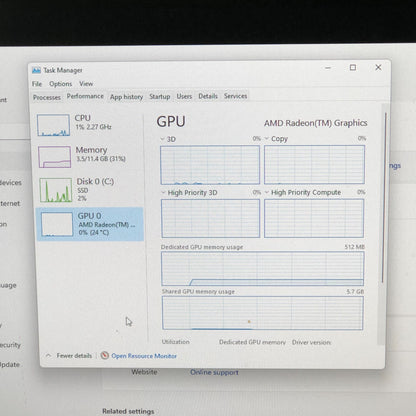Switch to the Processes tab
Viewport: 416px width, 416px height.
pos(47,97)
